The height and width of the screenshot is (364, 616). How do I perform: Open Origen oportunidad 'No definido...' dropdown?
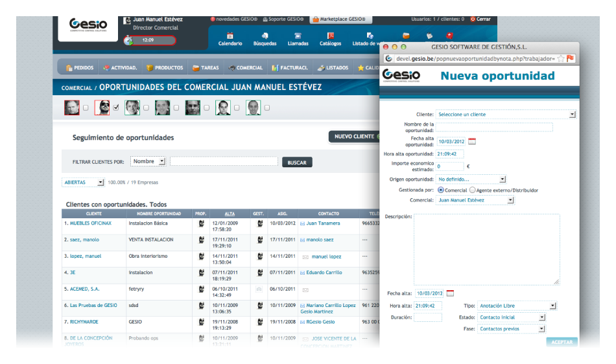pyautogui.click(x=471, y=179)
